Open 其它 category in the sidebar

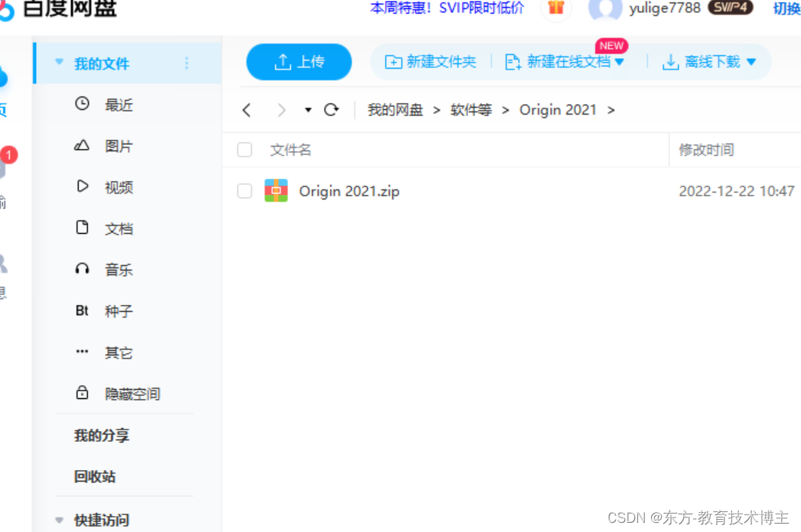pyautogui.click(x=119, y=352)
